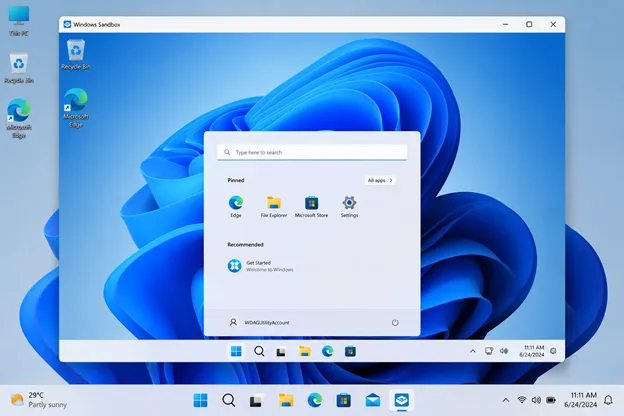
Task: Open Settings from Sandbox pinned apps
Action: pyautogui.click(x=349, y=206)
